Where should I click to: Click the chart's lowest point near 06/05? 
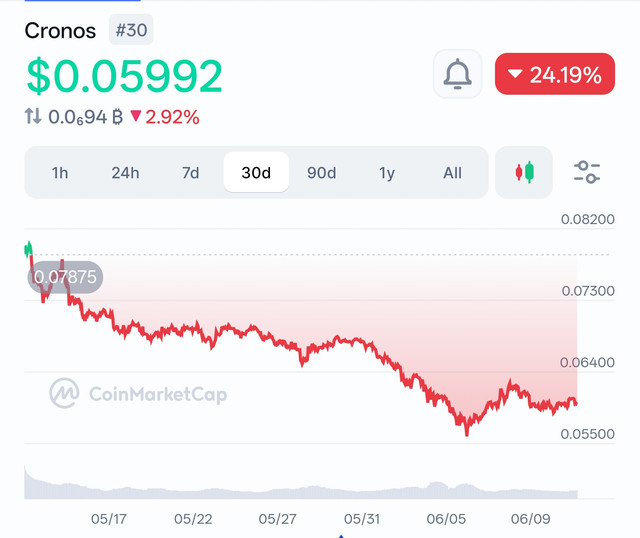pos(467,434)
